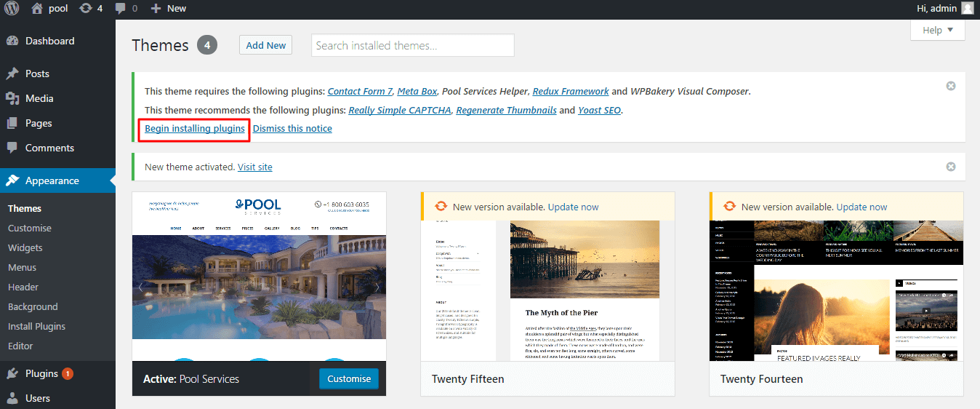Screen dimensions: 980x409
Task: Open Comments menu in sidebar
Action: point(57,148)
